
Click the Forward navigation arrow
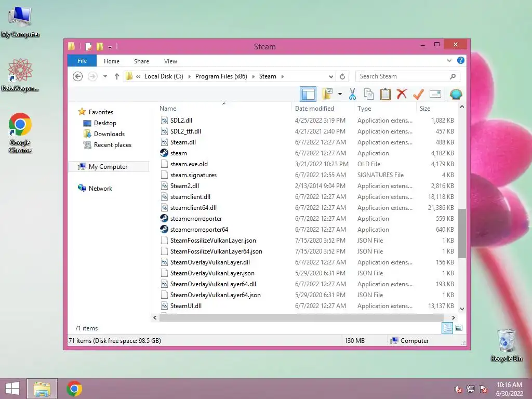click(92, 76)
